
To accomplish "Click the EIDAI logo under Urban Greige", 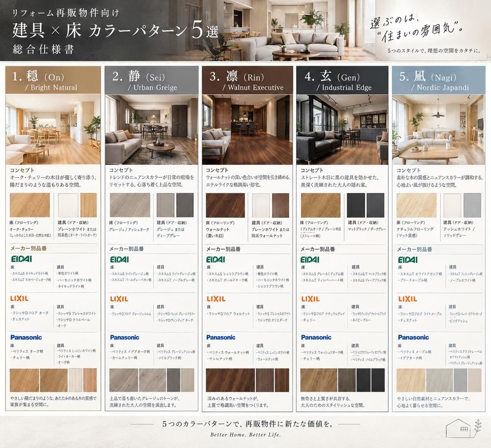I will click(x=119, y=260).
